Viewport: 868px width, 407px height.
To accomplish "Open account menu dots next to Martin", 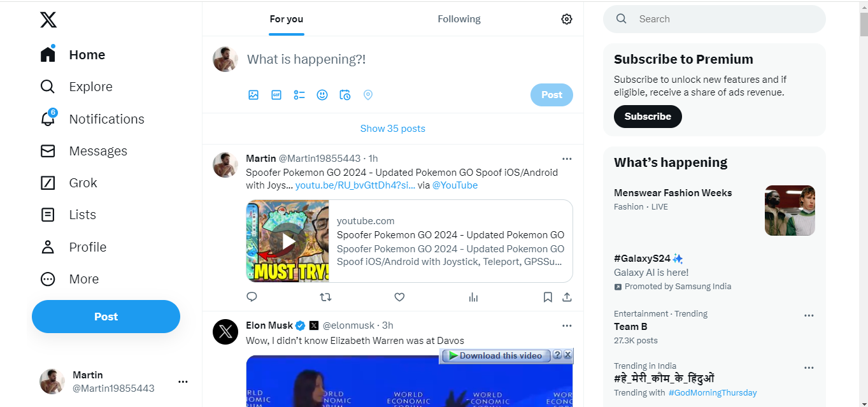I will (x=183, y=382).
